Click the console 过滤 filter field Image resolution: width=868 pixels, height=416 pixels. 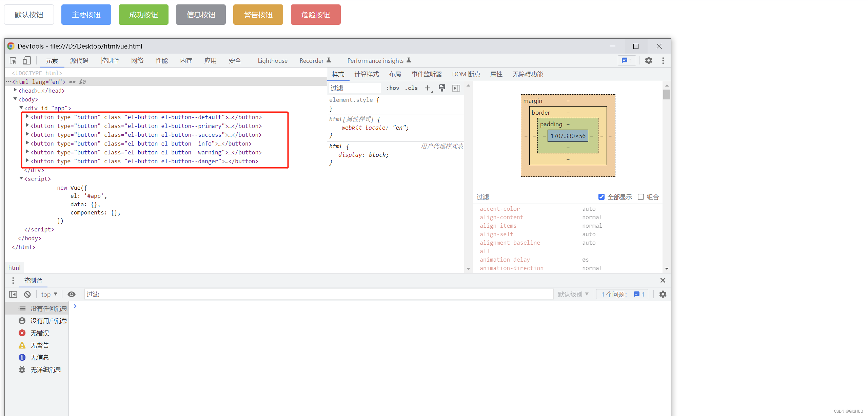(x=319, y=294)
